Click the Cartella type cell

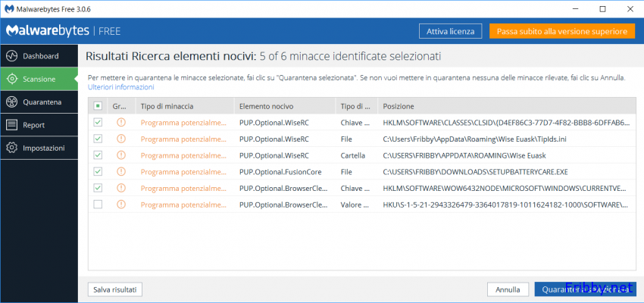click(x=353, y=155)
